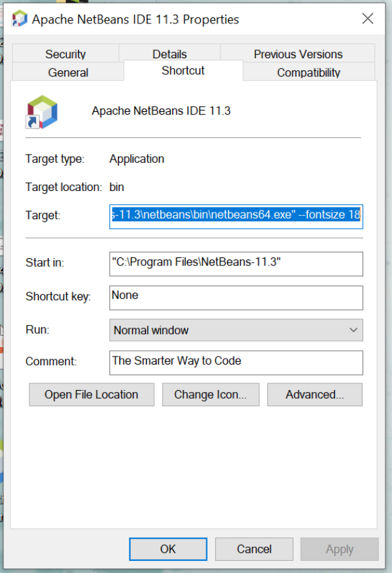Click the Run dropdown chevron arrow
The width and height of the screenshot is (392, 573).
353,330
